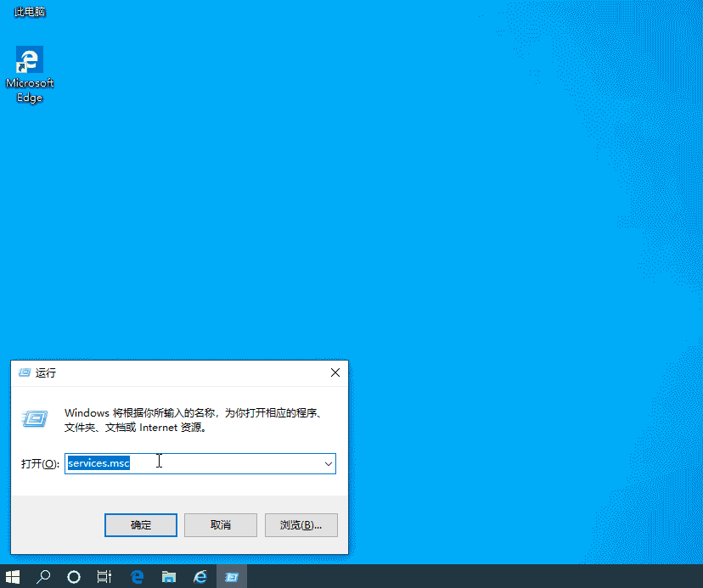The image size is (703, 588).
Task: Expand the 打开 command history dropdown
Action: [329, 464]
